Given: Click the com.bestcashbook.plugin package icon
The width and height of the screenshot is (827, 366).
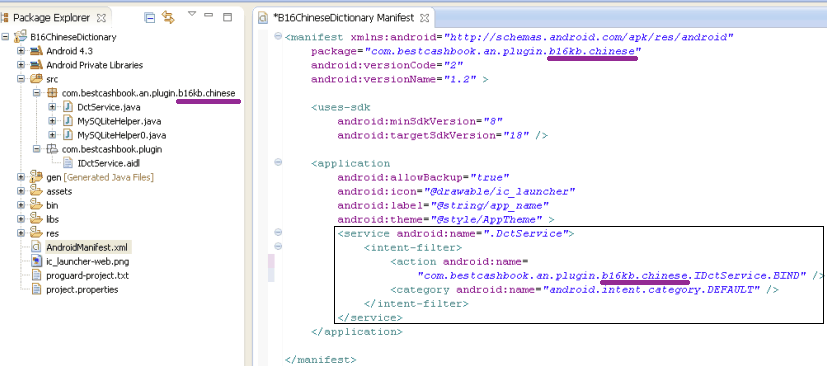Looking at the screenshot, I should pyautogui.click(x=52, y=149).
